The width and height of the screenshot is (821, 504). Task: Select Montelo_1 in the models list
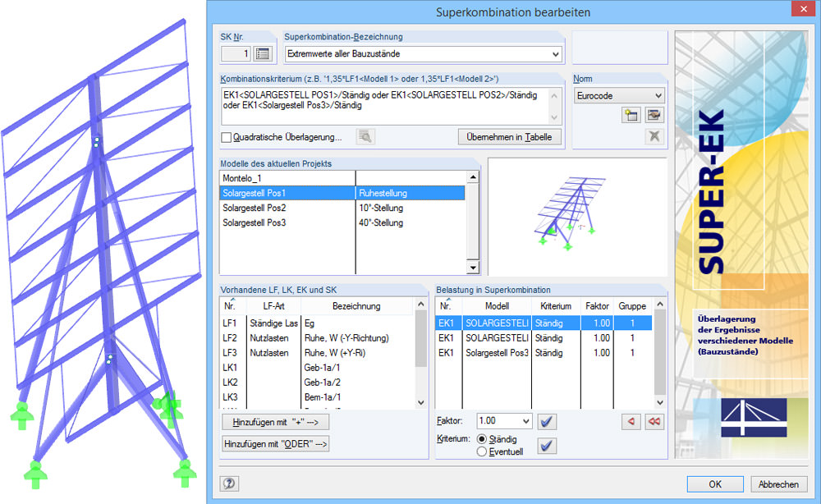pyautogui.click(x=342, y=178)
